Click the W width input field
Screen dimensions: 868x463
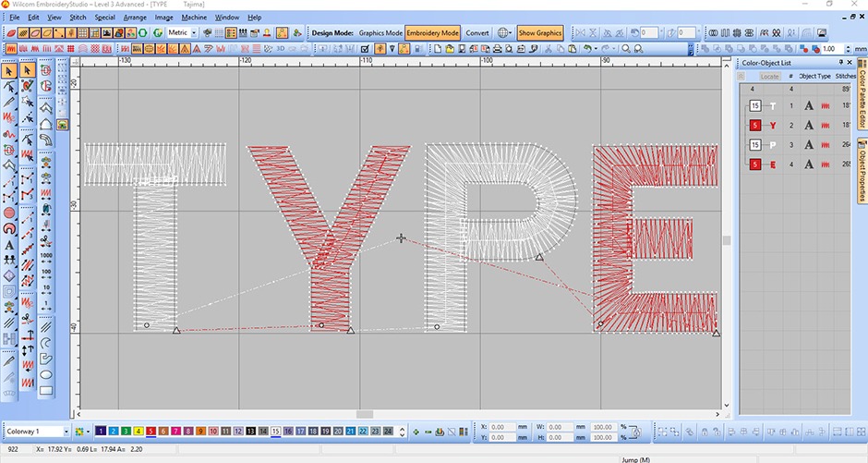(x=559, y=427)
